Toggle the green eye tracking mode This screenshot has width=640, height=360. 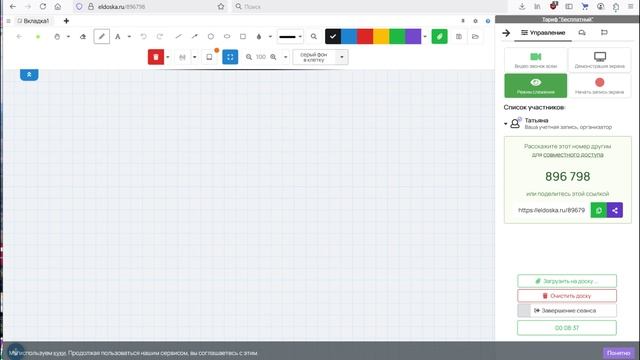pyautogui.click(x=536, y=86)
